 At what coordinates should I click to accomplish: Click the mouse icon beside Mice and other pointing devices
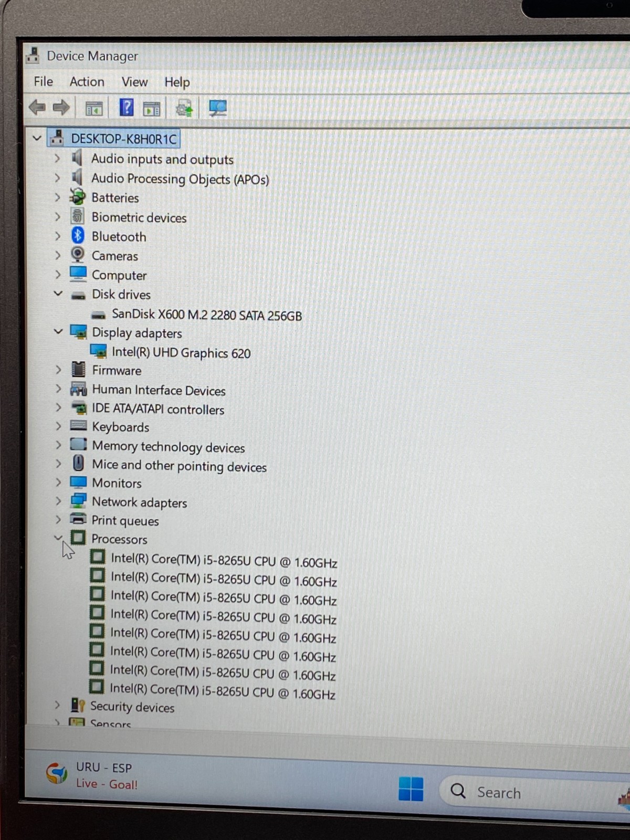click(x=78, y=463)
